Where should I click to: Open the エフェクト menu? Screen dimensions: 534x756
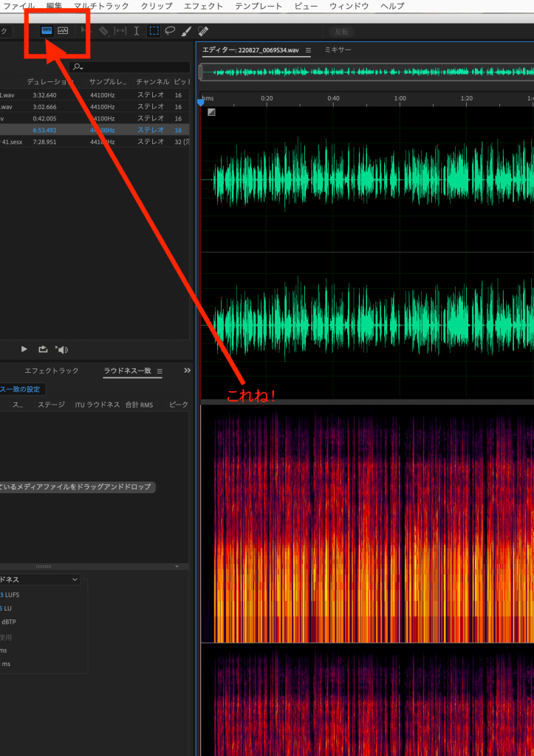[x=202, y=6]
